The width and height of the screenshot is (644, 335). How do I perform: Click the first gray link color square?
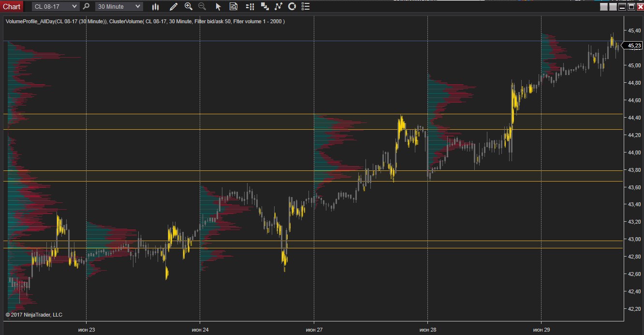coord(604,7)
